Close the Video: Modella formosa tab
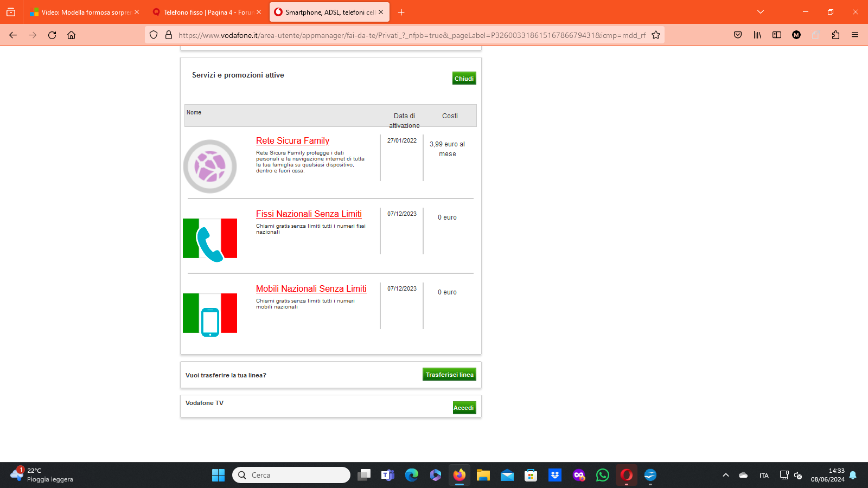868x488 pixels. point(137,12)
